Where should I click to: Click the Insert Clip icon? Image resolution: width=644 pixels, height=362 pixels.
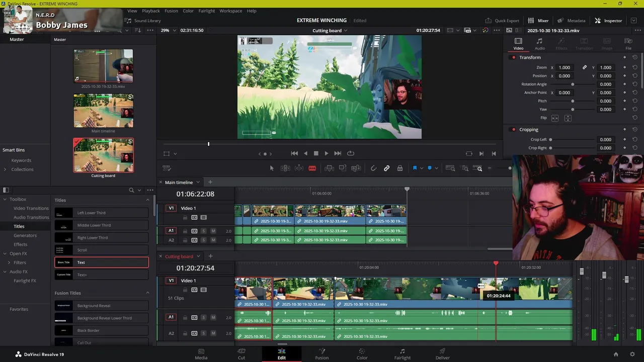329,168
